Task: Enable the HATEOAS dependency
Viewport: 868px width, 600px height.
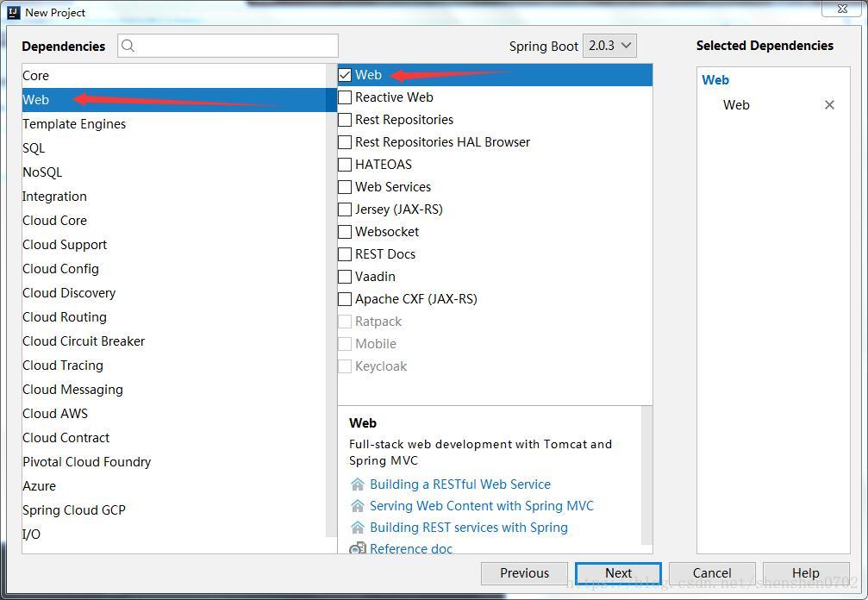Action: point(345,165)
